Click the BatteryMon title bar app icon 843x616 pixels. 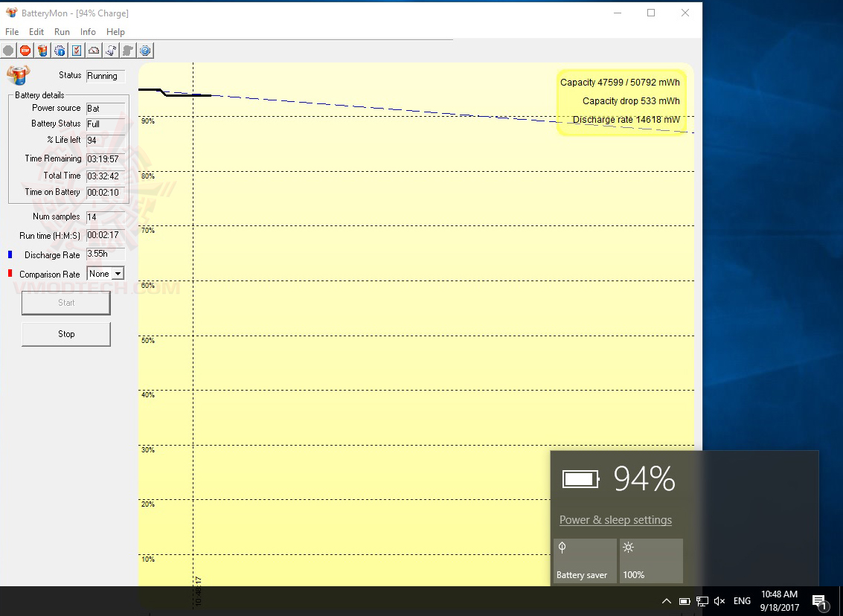click(x=11, y=13)
